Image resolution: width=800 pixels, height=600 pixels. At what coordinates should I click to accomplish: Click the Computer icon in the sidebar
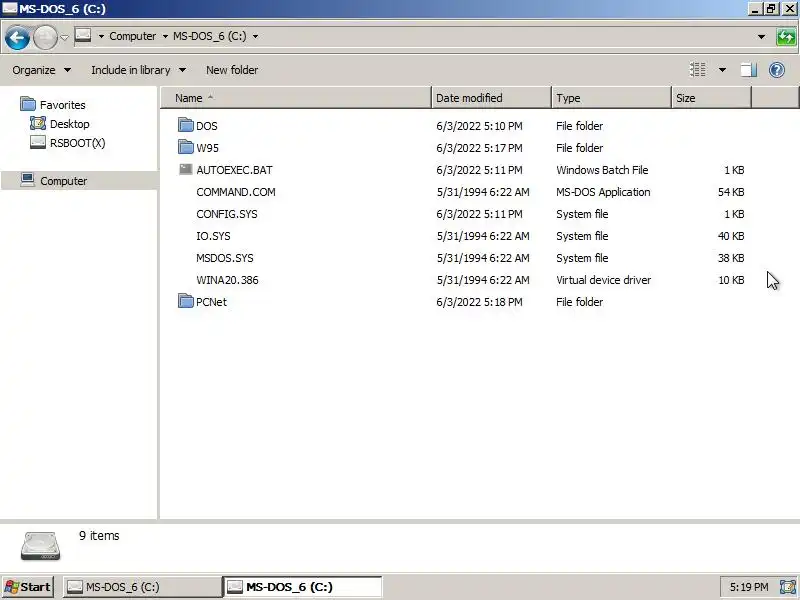28,180
